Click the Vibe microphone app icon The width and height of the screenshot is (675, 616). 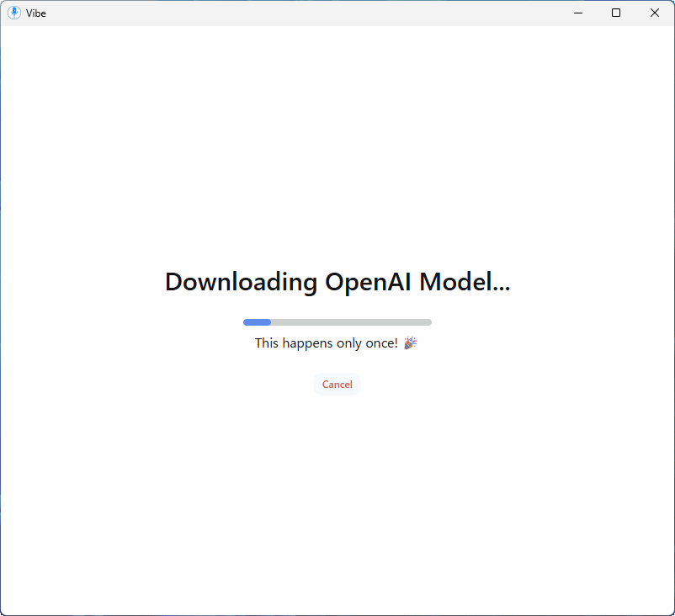[14, 13]
